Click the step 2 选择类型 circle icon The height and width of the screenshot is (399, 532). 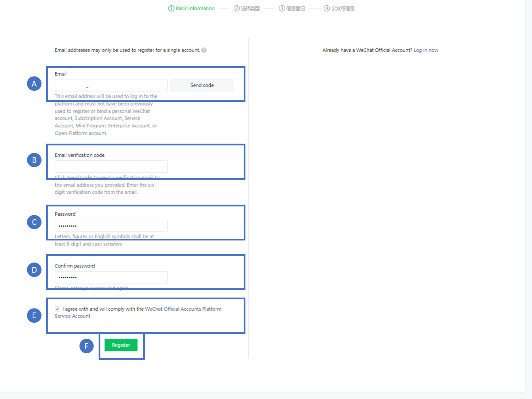click(x=236, y=8)
